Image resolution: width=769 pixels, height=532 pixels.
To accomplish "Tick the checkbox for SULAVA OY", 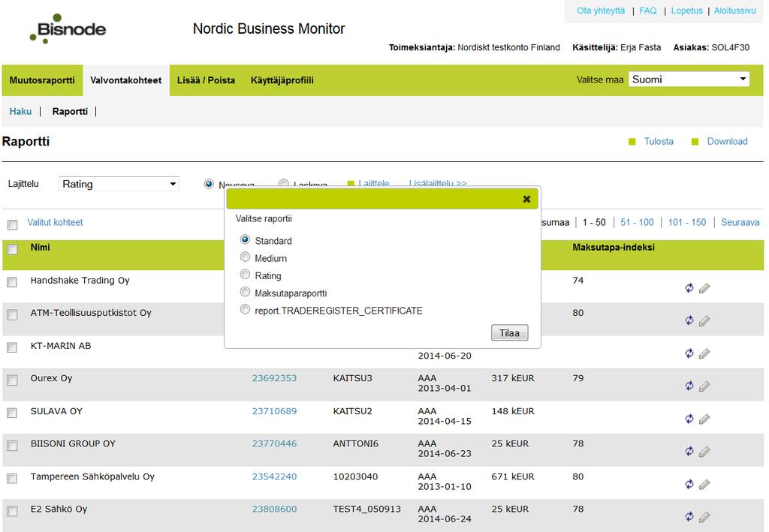I will point(12,413).
